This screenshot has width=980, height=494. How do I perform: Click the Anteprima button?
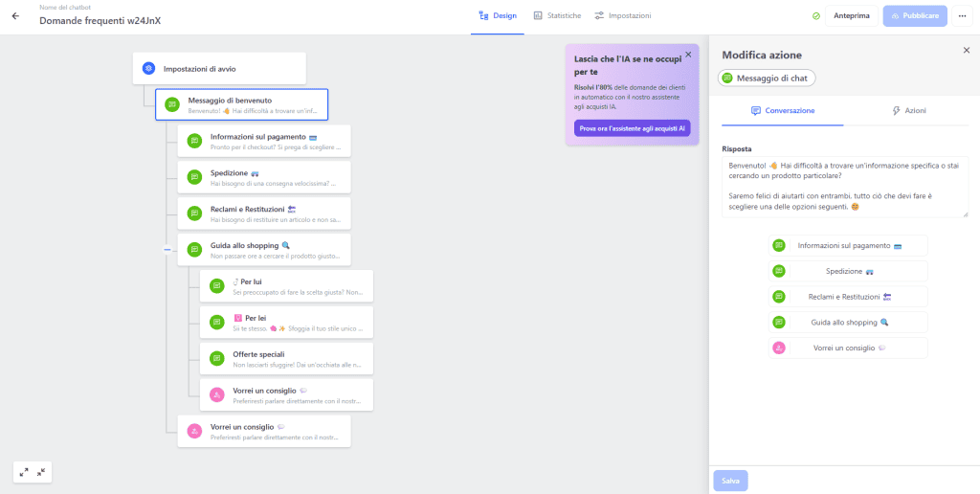[x=851, y=15]
